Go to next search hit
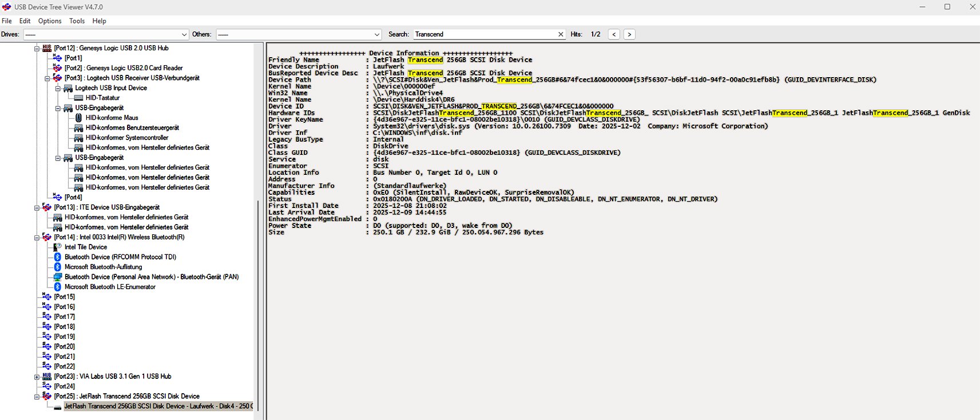The height and width of the screenshot is (420, 980). click(629, 34)
